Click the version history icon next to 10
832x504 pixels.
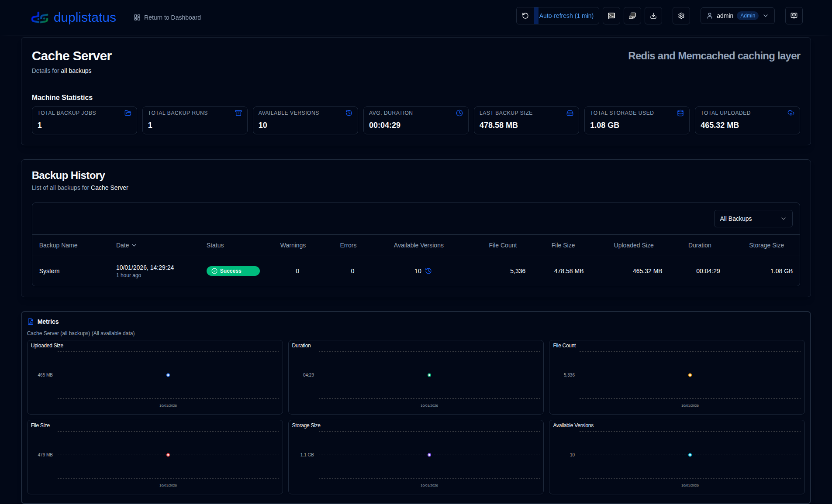[428, 271]
